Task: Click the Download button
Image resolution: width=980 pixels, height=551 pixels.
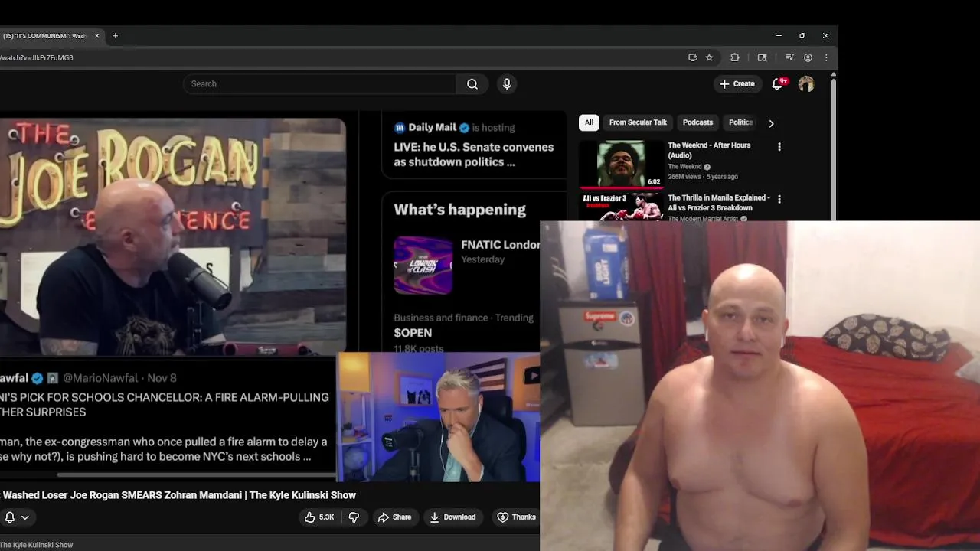Action: click(452, 517)
